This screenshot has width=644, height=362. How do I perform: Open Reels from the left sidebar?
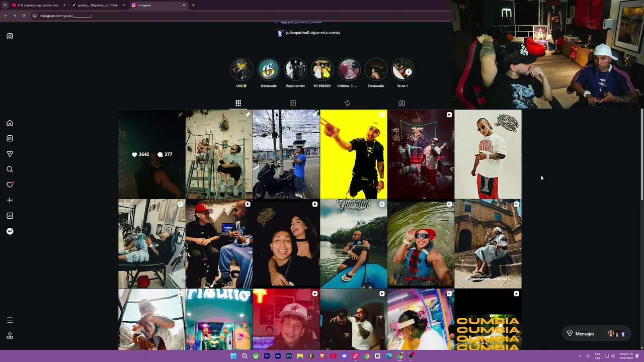point(10,138)
